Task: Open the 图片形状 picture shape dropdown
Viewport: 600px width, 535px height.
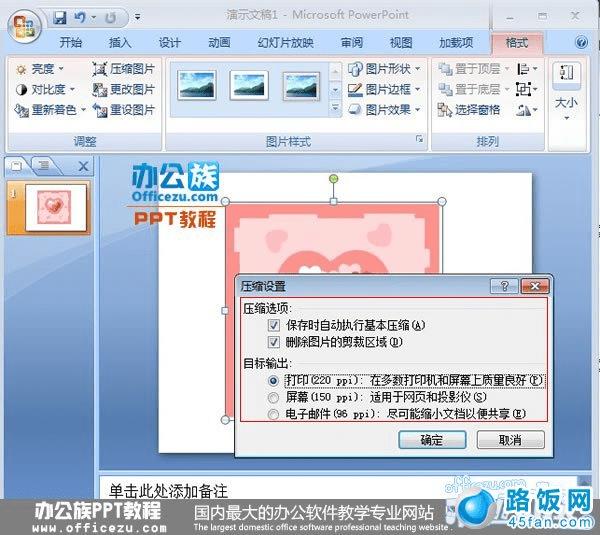Action: 385,69
